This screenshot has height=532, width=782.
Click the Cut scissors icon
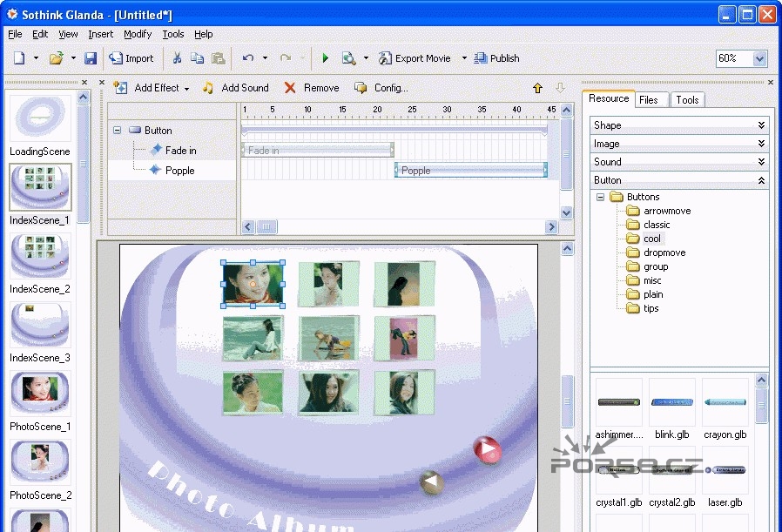[x=177, y=58]
